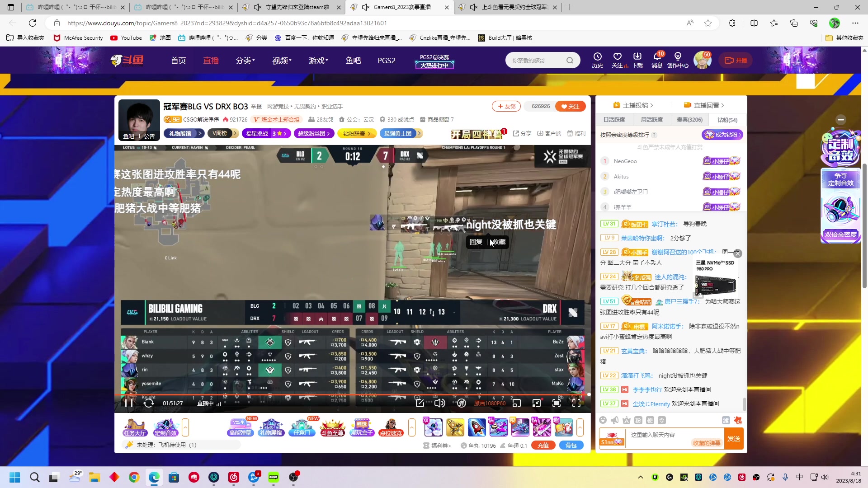This screenshot has height=488, width=868.
Task: Open the emoji picker above chat input
Action: 603,420
